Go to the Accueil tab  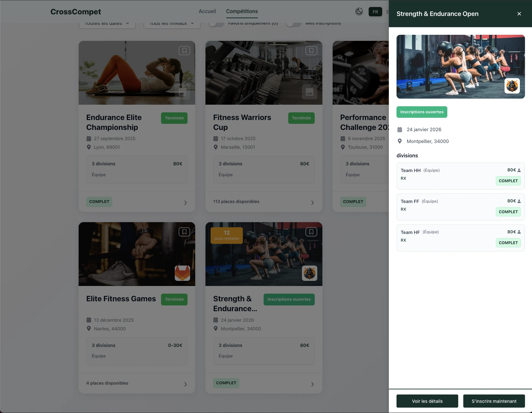207,11
